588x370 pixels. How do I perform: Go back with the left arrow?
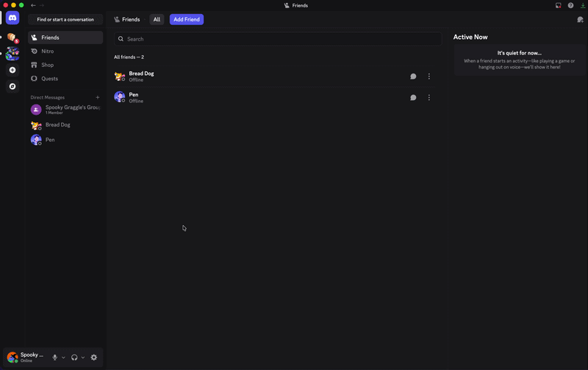click(x=33, y=5)
